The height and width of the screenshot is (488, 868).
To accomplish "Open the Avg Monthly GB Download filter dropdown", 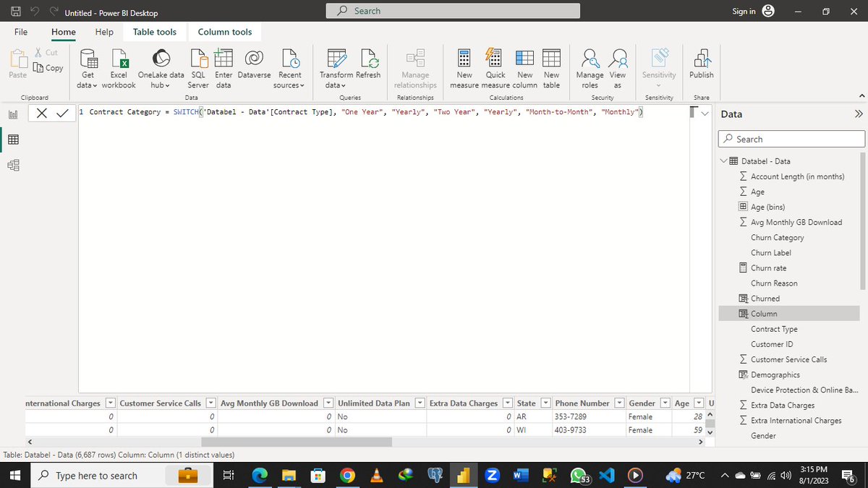I will 328,403.
